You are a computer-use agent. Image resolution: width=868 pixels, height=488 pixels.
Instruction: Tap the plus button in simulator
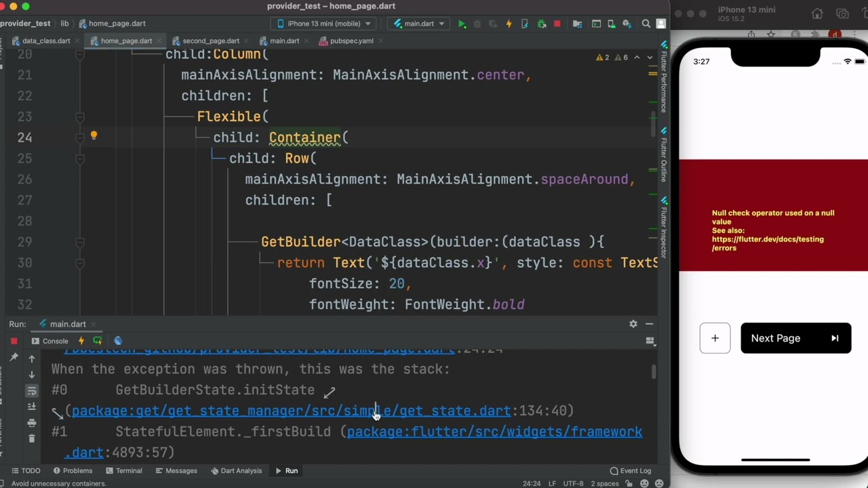(715, 338)
